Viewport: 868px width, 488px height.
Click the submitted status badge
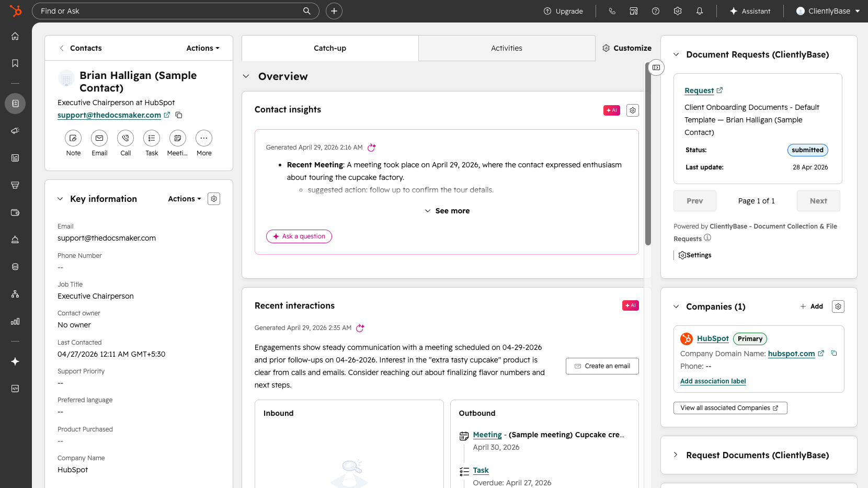click(x=807, y=150)
